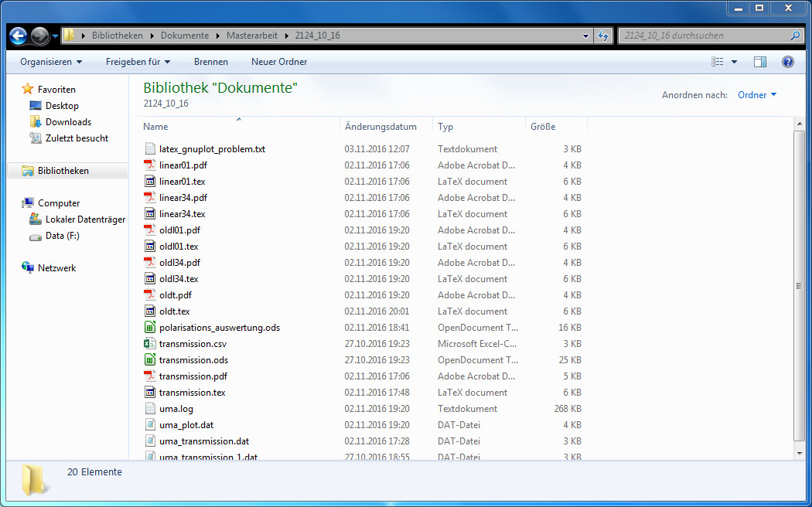
Task: Click the Masterarbeit breadcrumb in address bar
Action: 251,36
